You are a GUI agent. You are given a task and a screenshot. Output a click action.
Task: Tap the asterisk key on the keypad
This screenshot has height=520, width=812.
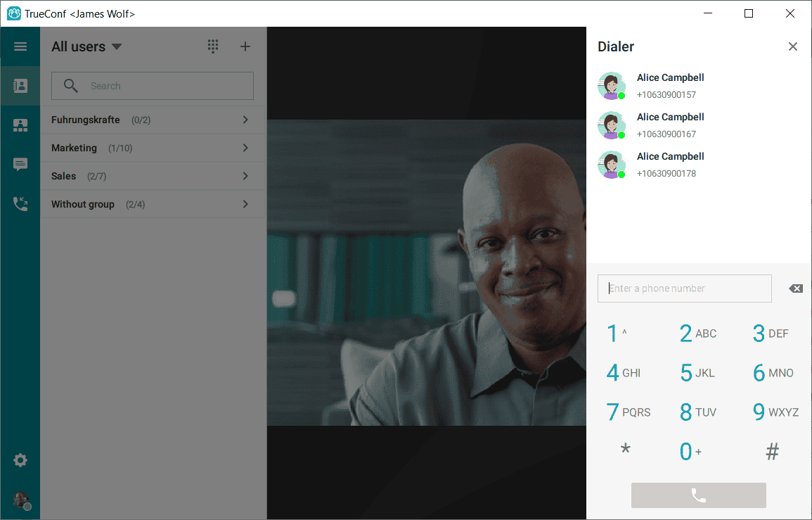click(x=625, y=450)
